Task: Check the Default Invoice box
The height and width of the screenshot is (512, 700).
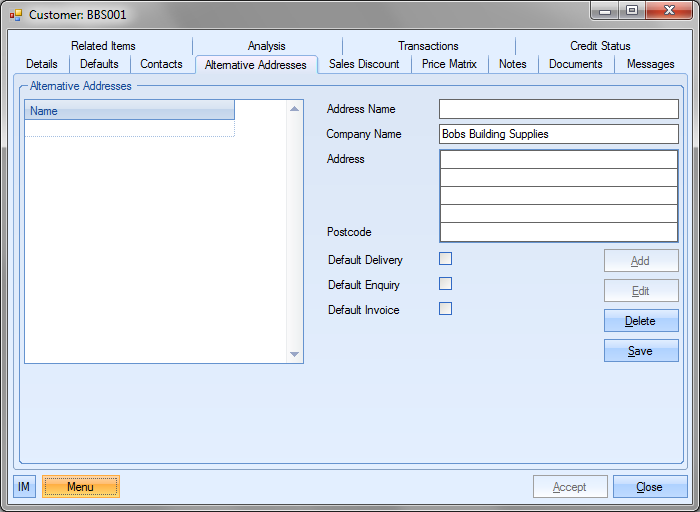Action: click(x=446, y=309)
